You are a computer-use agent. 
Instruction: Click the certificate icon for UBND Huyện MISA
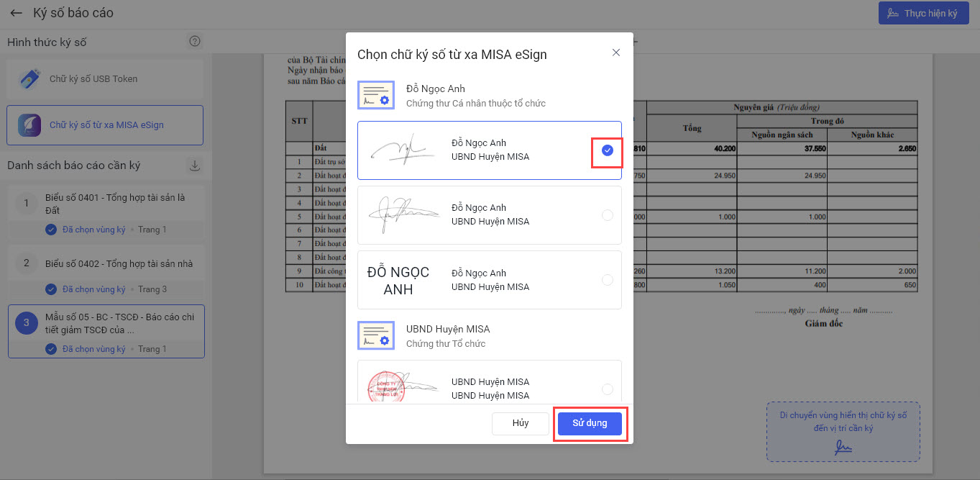click(375, 336)
